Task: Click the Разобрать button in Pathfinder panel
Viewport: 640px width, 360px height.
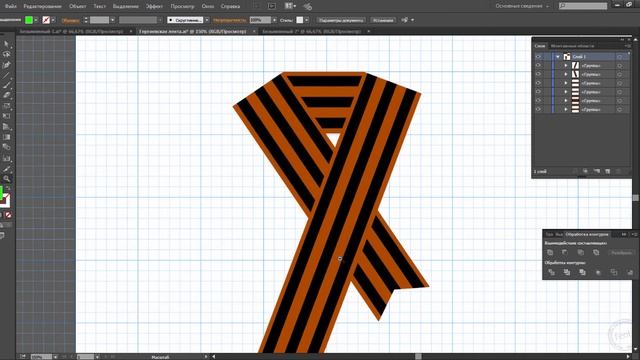Action: [621, 253]
